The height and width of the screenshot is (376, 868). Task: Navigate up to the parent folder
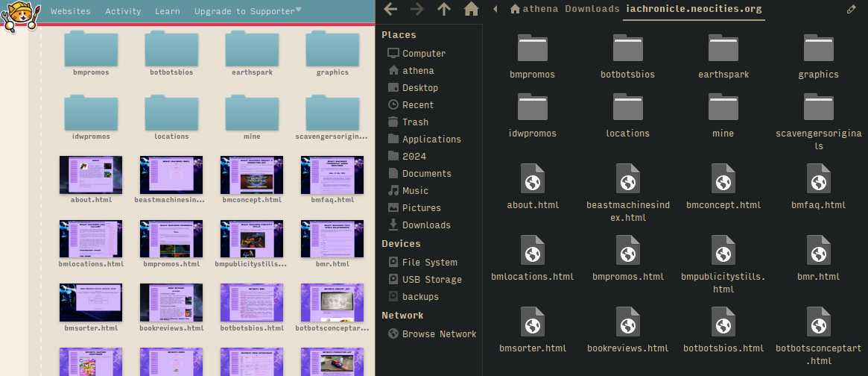coord(444,9)
